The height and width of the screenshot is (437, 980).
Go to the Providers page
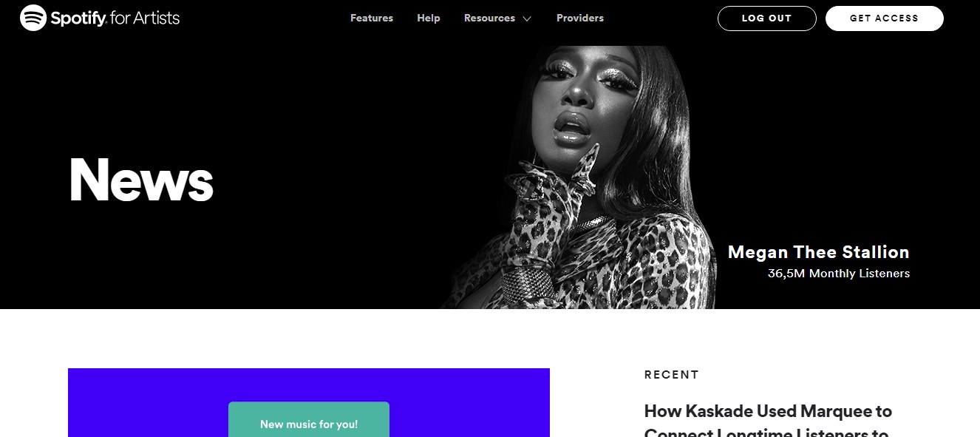click(580, 18)
